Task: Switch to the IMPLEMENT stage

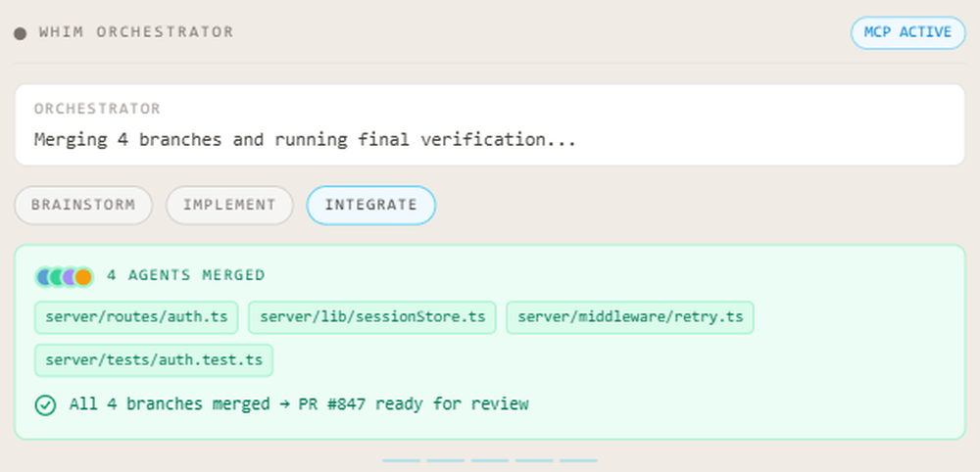Action: [229, 206]
